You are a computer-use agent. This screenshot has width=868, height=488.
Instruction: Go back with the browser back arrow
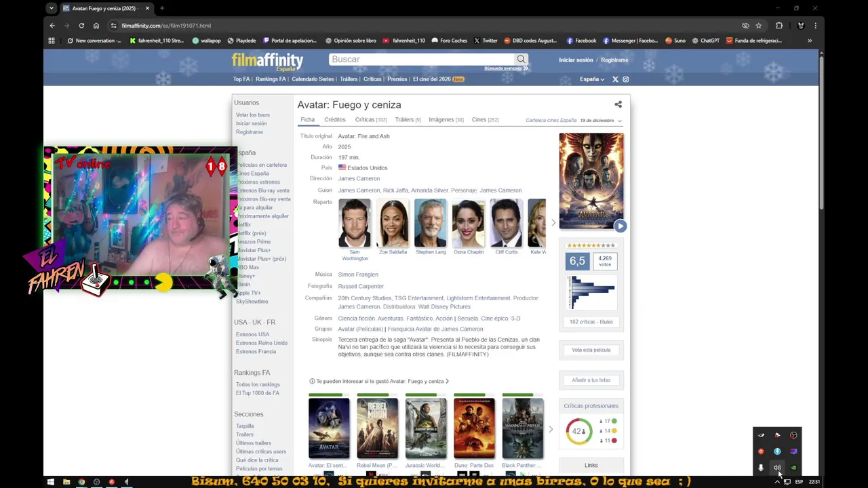click(x=52, y=26)
